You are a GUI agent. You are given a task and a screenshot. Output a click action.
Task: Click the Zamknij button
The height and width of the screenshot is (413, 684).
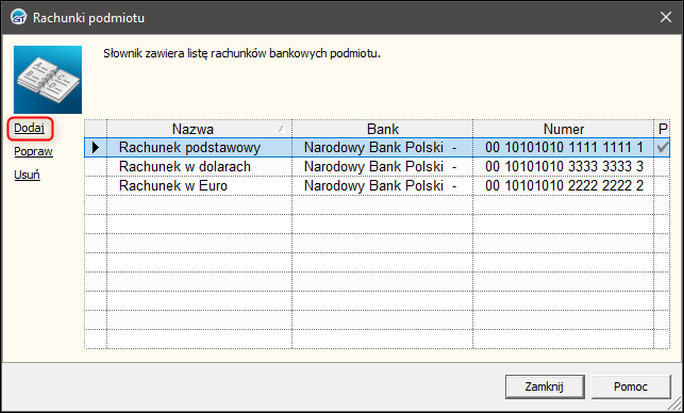pos(544,386)
